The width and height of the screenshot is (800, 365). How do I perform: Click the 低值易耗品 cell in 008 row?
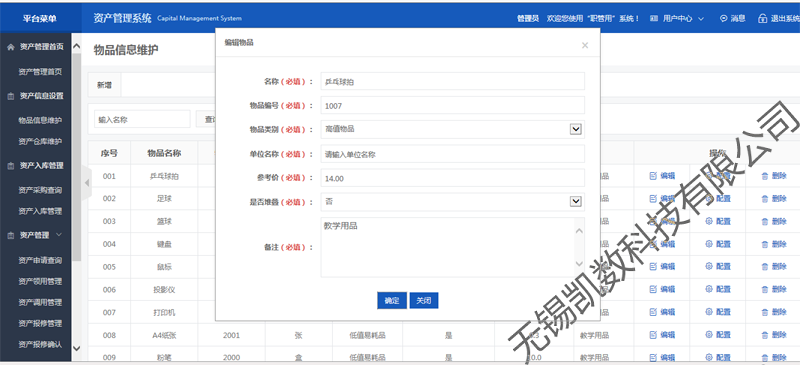click(x=367, y=335)
